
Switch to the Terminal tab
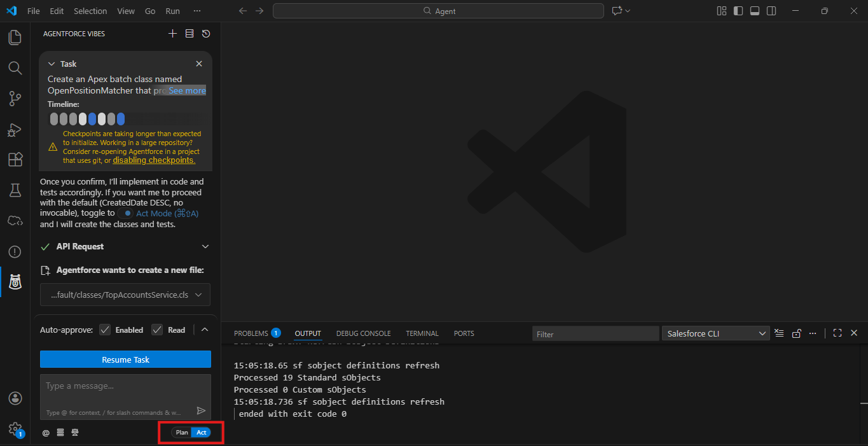[x=422, y=333]
